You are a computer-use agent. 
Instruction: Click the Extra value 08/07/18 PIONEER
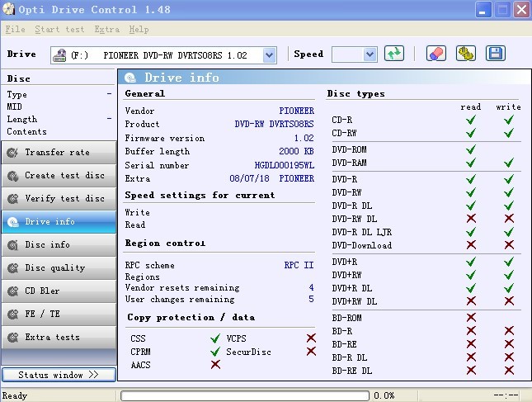(x=272, y=178)
